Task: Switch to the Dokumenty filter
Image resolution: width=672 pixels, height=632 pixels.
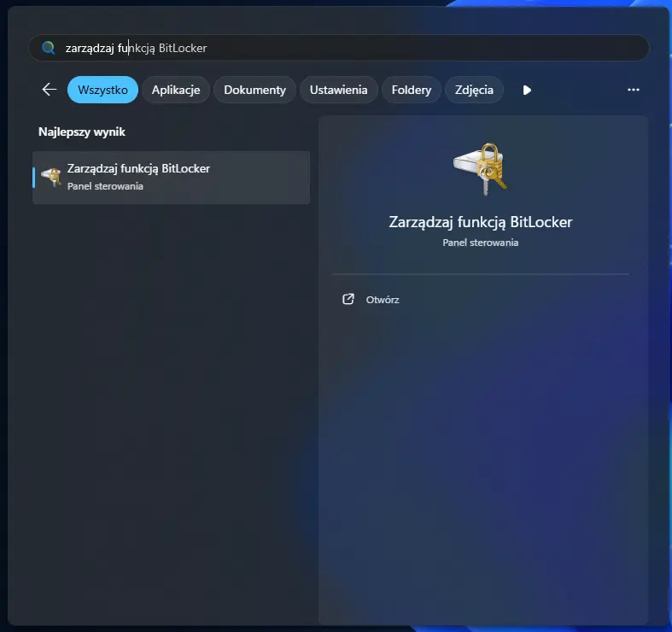Action: (x=254, y=90)
